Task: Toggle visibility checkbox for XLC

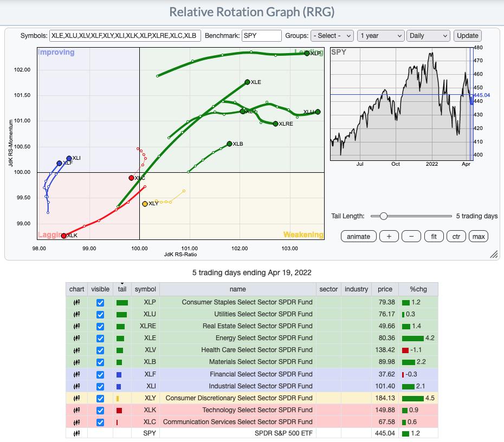Action: pos(100,422)
